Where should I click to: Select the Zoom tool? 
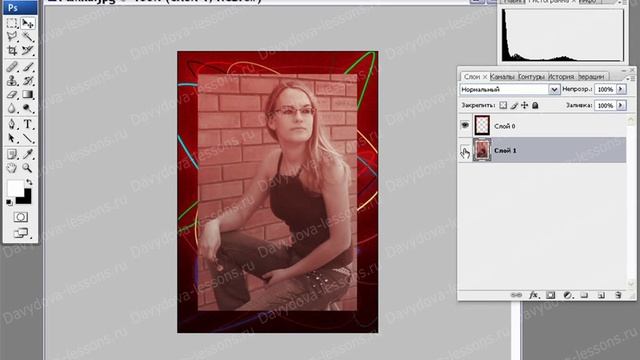pos(28,168)
